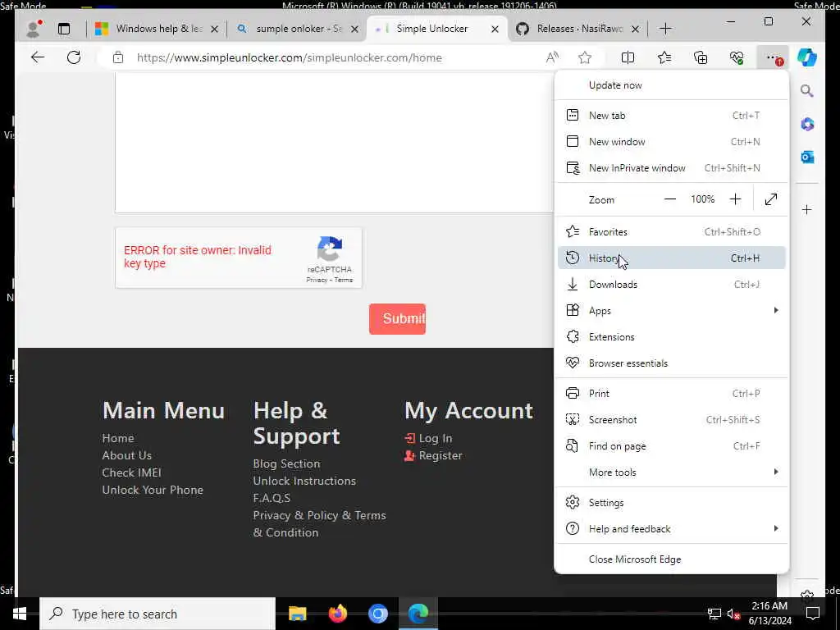The width and height of the screenshot is (840, 630).
Task: Zoom out with minus button
Action: [x=669, y=199]
